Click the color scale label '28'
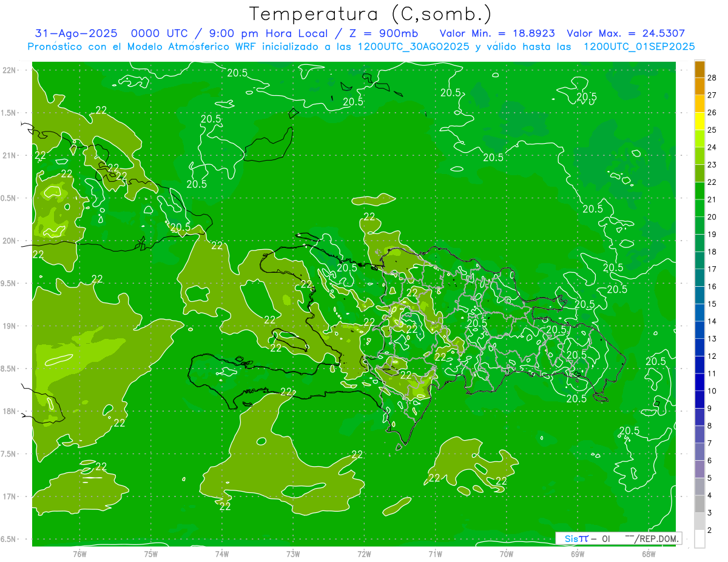This screenshot has height=562, width=728. tap(712, 78)
